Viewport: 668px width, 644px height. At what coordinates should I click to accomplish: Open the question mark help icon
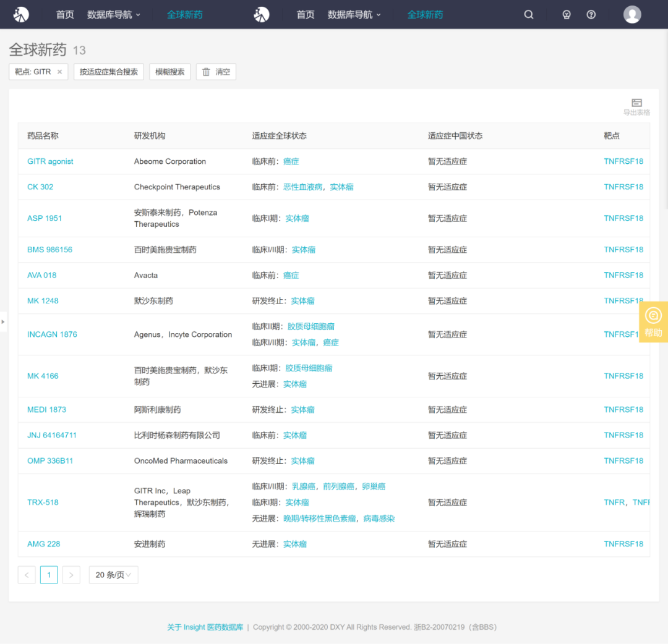(x=591, y=14)
